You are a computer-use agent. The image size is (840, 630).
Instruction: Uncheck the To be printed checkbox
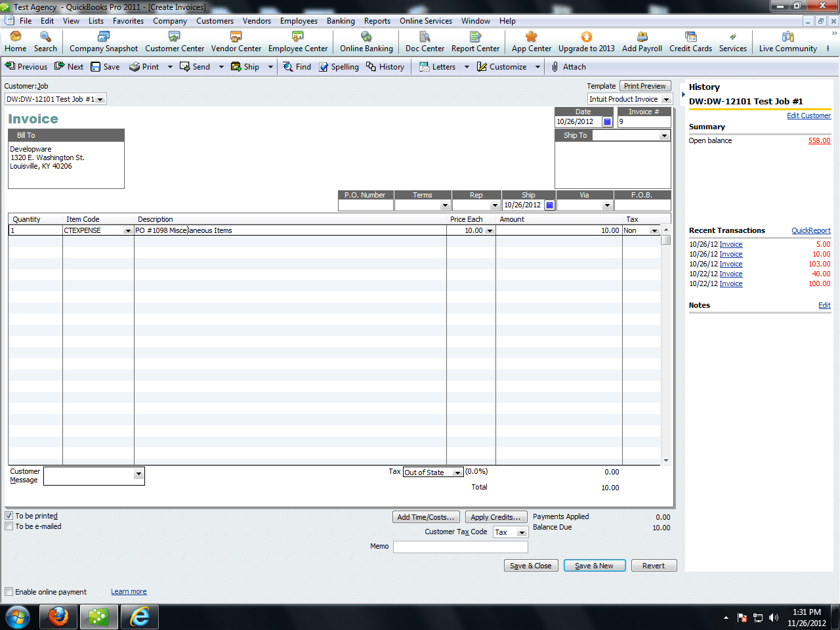[9, 515]
